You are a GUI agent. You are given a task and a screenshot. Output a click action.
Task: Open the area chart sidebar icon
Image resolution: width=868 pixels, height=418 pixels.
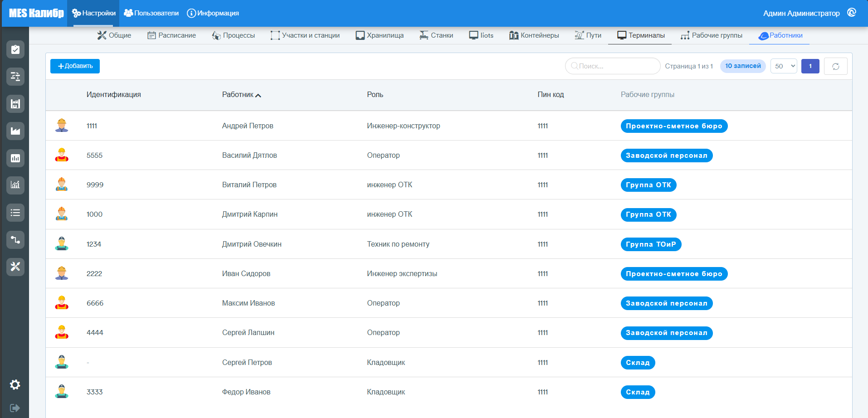click(15, 131)
